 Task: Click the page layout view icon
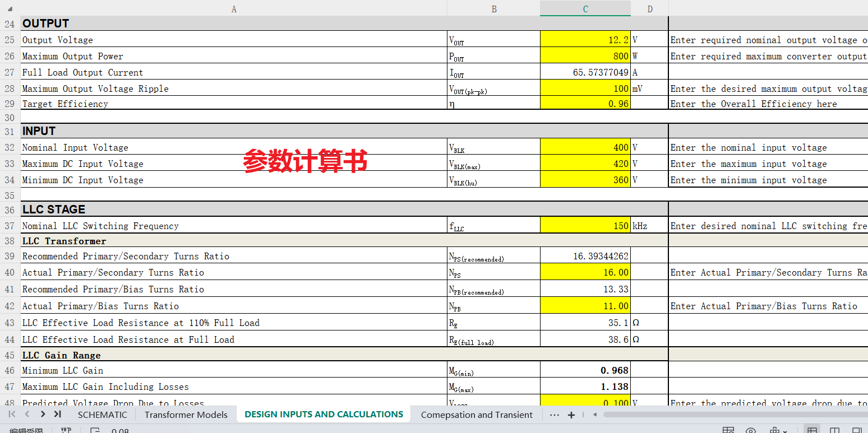(x=834, y=430)
